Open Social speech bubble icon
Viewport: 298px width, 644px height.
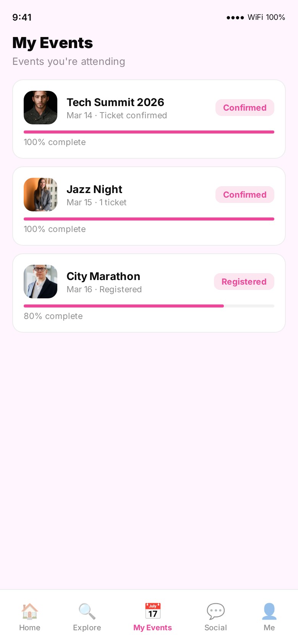pos(215,611)
